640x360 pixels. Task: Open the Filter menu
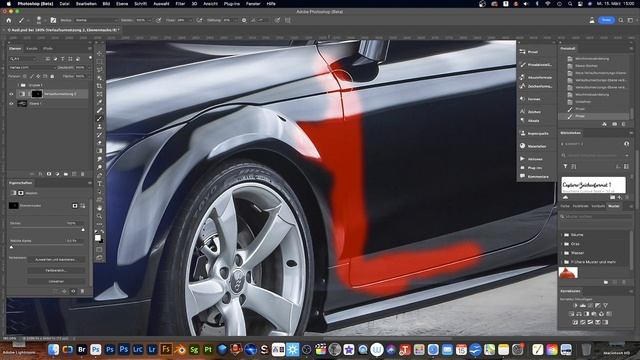tap(180, 4)
